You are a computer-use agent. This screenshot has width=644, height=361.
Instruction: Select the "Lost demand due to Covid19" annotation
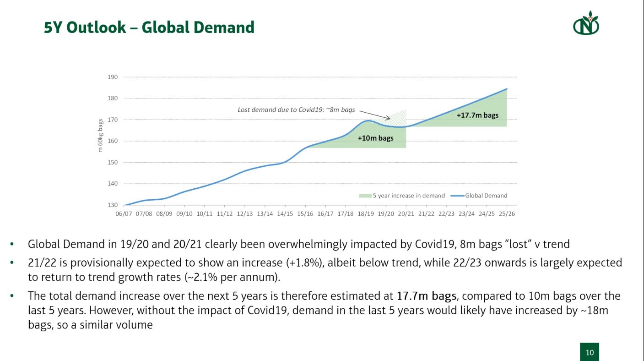(296, 110)
